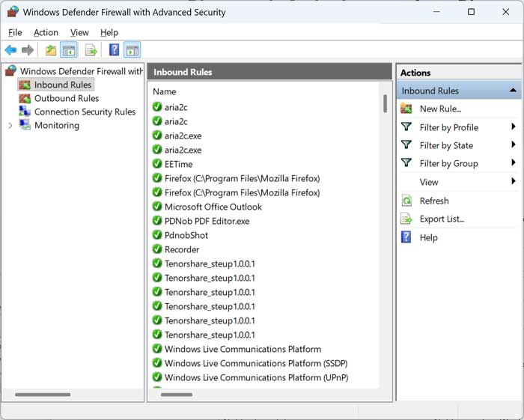The image size is (524, 420).
Task: Click the rules list horizontal scrollbar thumb
Action: click(177, 395)
